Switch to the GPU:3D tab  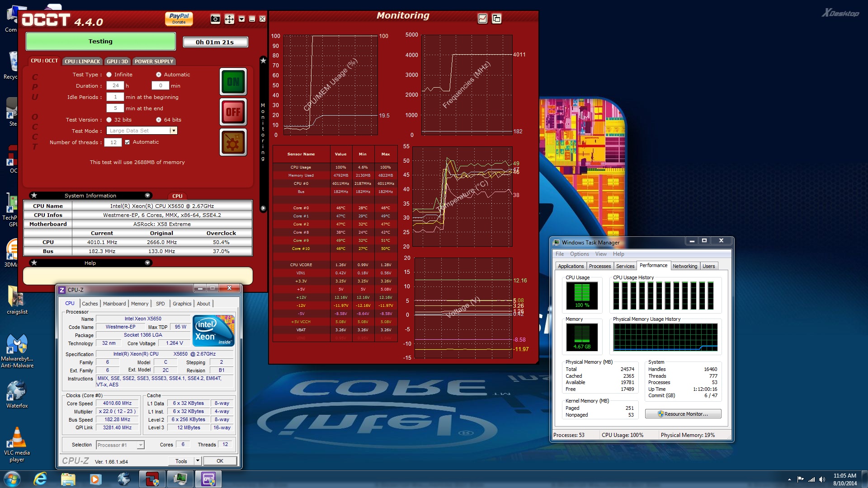click(x=118, y=61)
